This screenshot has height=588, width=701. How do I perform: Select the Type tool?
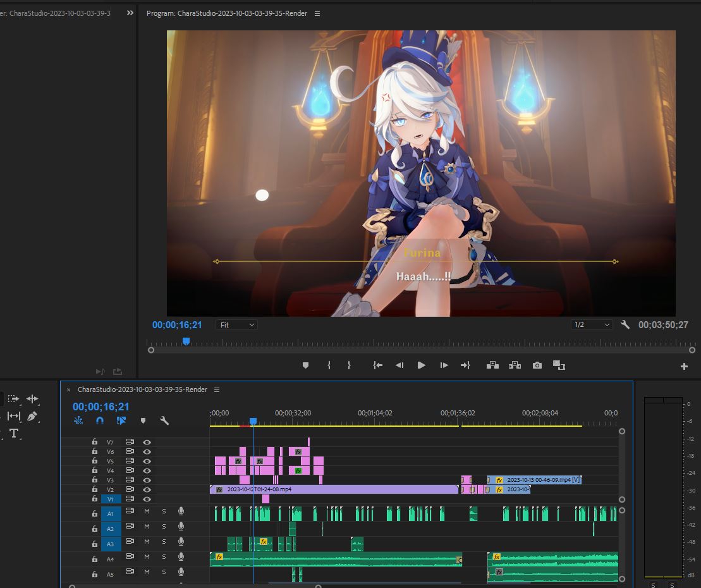tap(14, 433)
